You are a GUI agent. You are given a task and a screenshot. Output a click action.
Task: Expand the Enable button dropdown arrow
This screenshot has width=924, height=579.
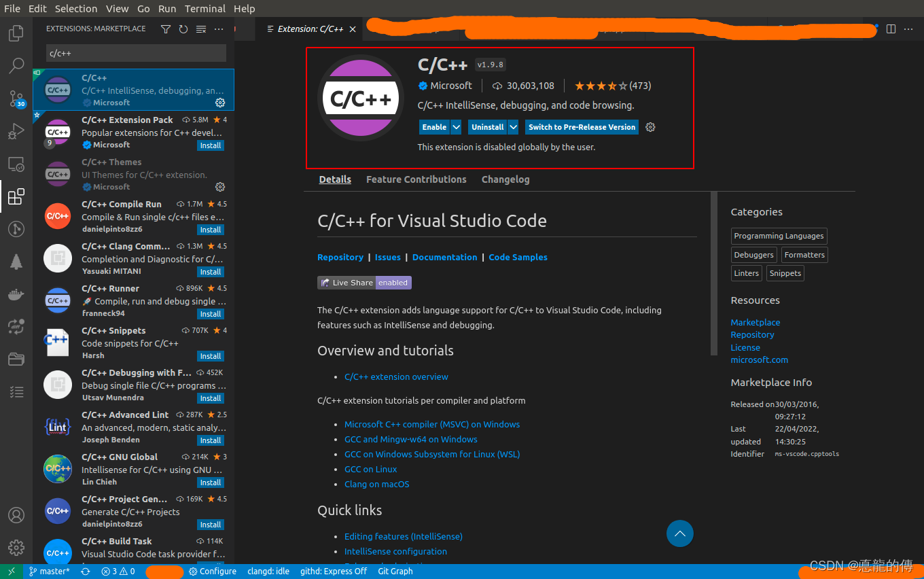click(x=456, y=127)
